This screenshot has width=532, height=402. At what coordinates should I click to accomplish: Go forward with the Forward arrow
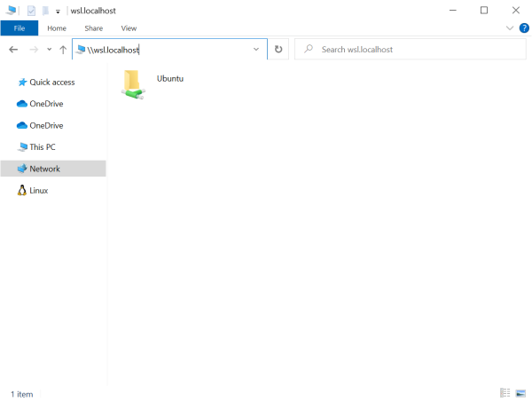34,50
